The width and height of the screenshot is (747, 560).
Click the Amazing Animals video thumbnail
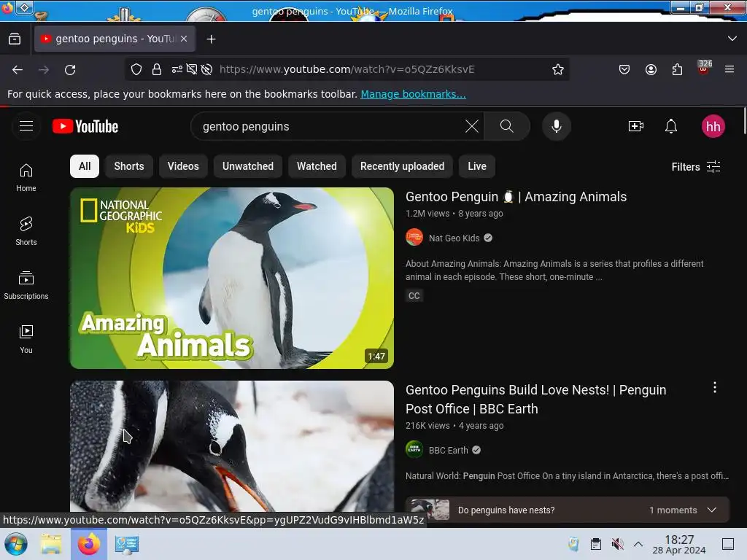pyautogui.click(x=232, y=278)
